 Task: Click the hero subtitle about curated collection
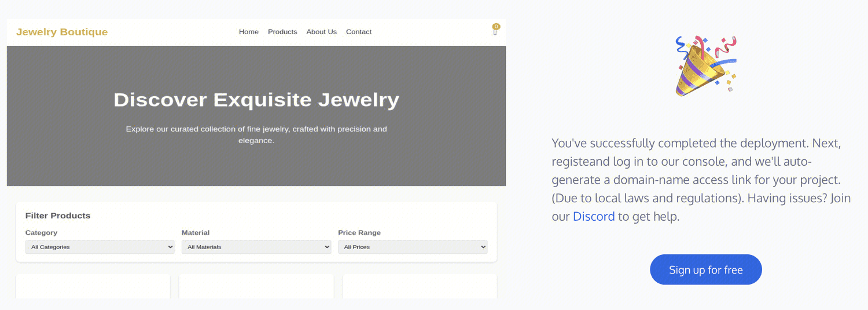pyautogui.click(x=256, y=134)
